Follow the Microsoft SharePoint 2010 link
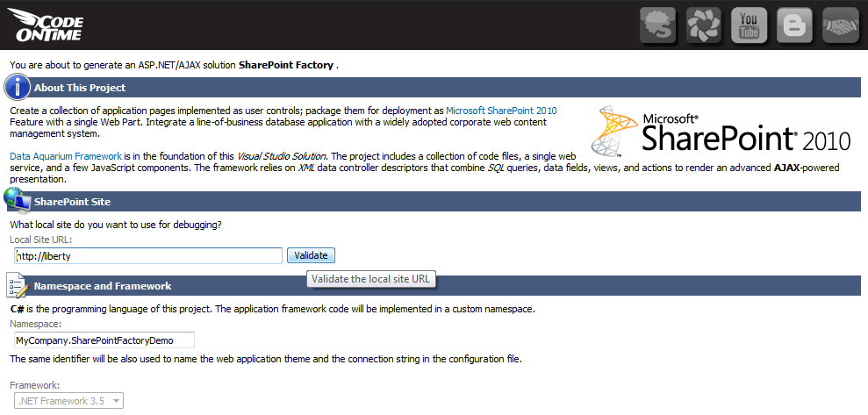Viewport: 868px width, 415px height. 501,111
